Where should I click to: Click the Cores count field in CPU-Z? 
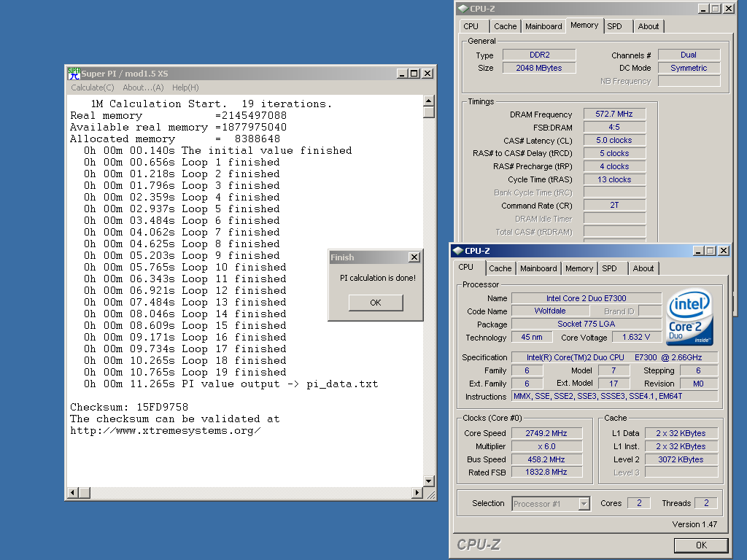click(x=639, y=503)
